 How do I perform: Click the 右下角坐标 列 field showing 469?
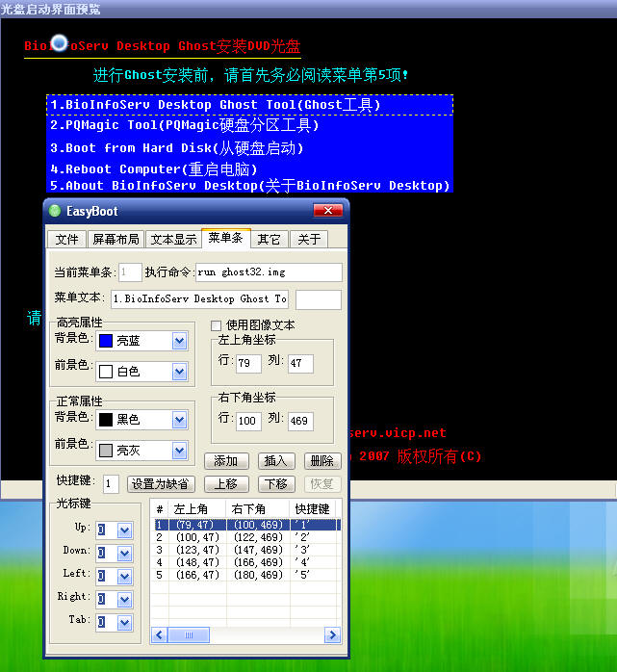(x=300, y=422)
